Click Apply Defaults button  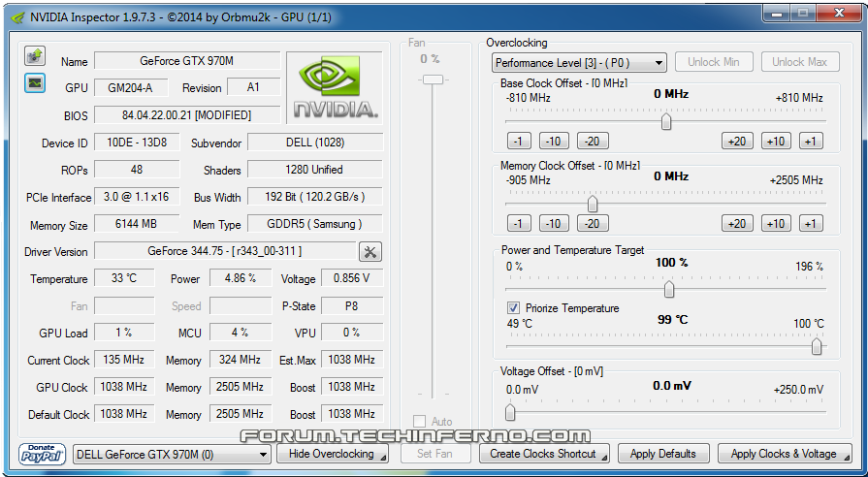click(663, 454)
